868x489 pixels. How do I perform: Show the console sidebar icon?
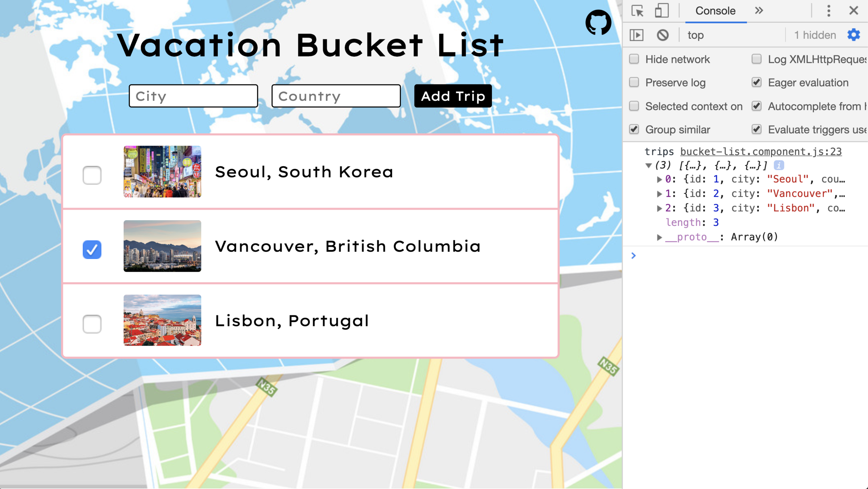[637, 35]
